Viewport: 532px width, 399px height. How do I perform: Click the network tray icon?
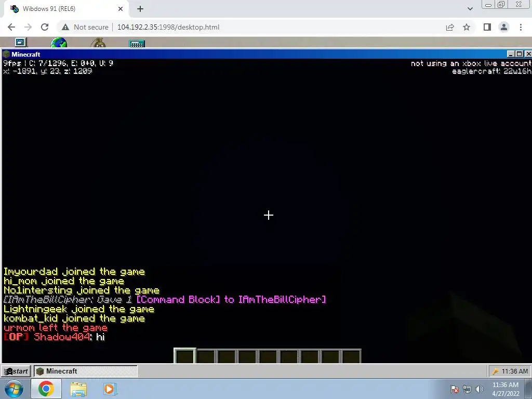click(x=467, y=389)
